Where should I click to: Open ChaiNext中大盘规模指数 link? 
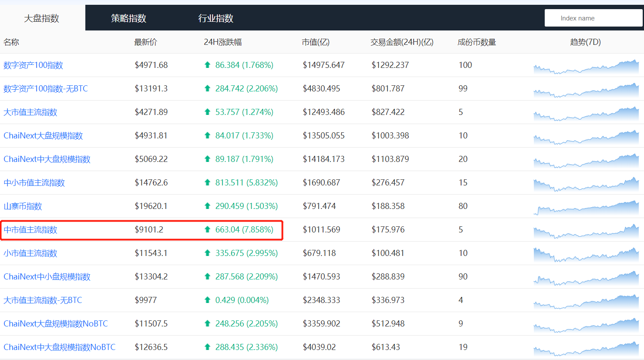point(47,159)
